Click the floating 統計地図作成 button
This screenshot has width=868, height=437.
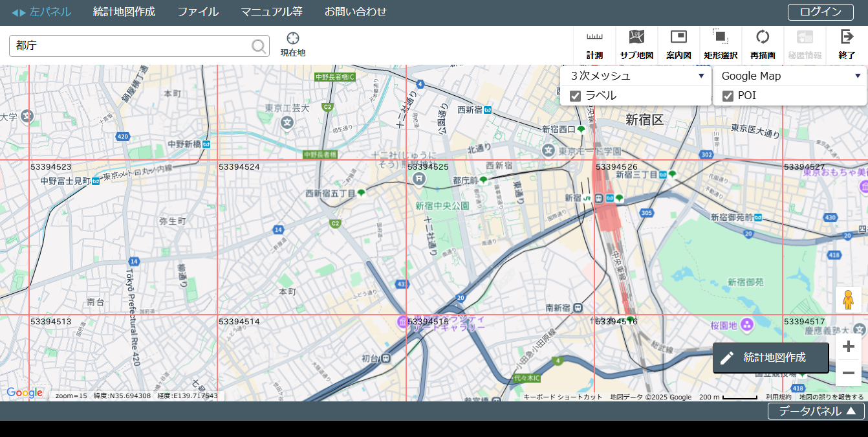click(770, 357)
